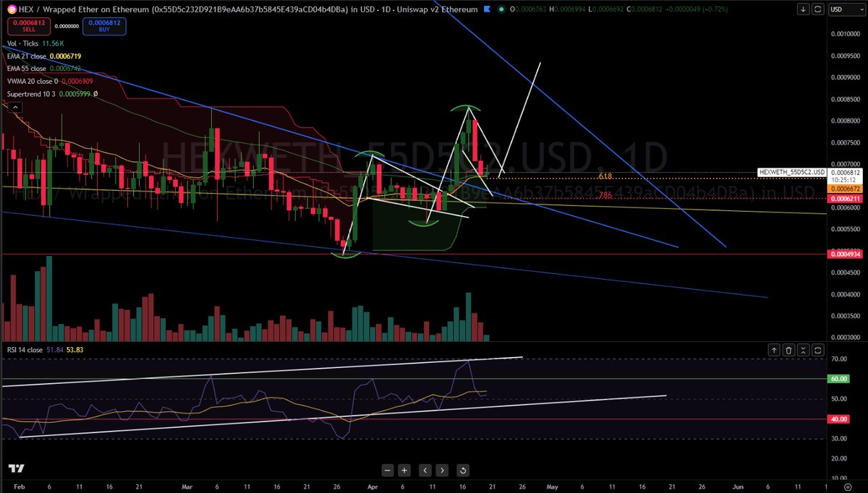The width and height of the screenshot is (868, 493).
Task: Click the red 40.00 RSI level label
Action: (839, 419)
